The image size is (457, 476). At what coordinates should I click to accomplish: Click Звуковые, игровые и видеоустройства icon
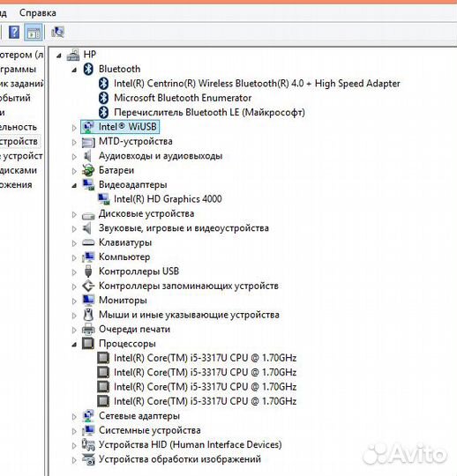click(x=87, y=228)
